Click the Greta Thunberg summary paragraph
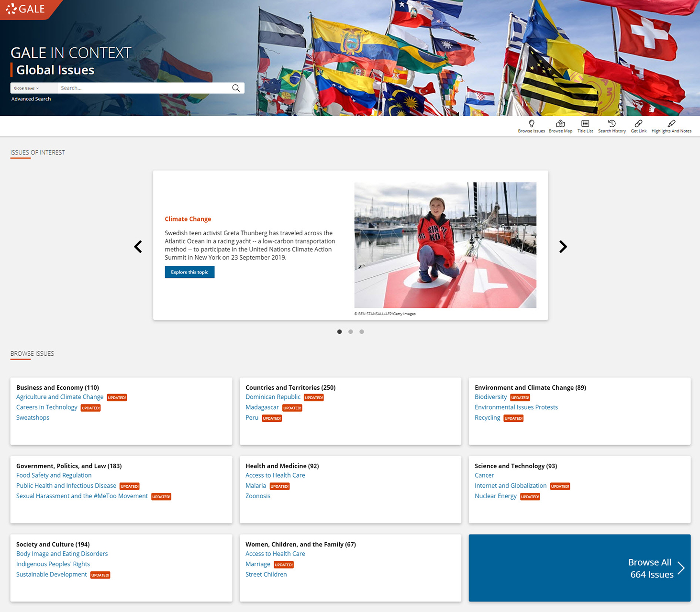Screen dimensions: 700x612 pos(250,245)
